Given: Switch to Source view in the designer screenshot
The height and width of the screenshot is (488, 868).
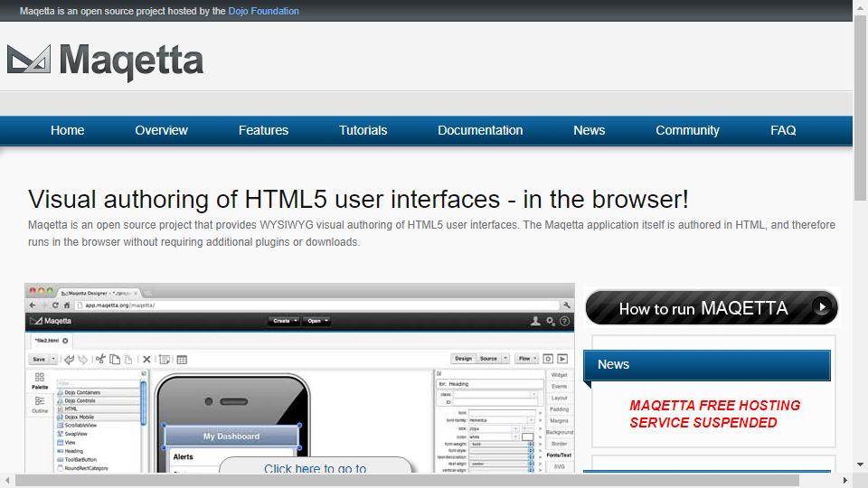Looking at the screenshot, I should 488,359.
